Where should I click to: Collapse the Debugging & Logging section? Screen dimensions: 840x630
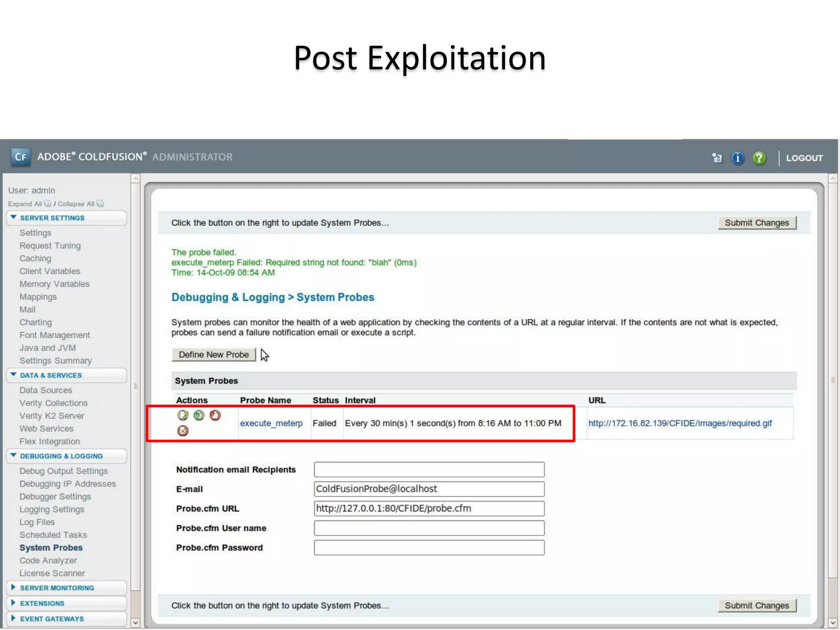coord(66,456)
